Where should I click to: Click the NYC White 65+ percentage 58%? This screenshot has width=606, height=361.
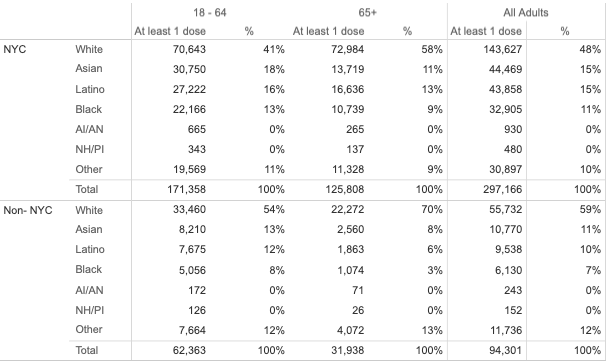[432, 49]
